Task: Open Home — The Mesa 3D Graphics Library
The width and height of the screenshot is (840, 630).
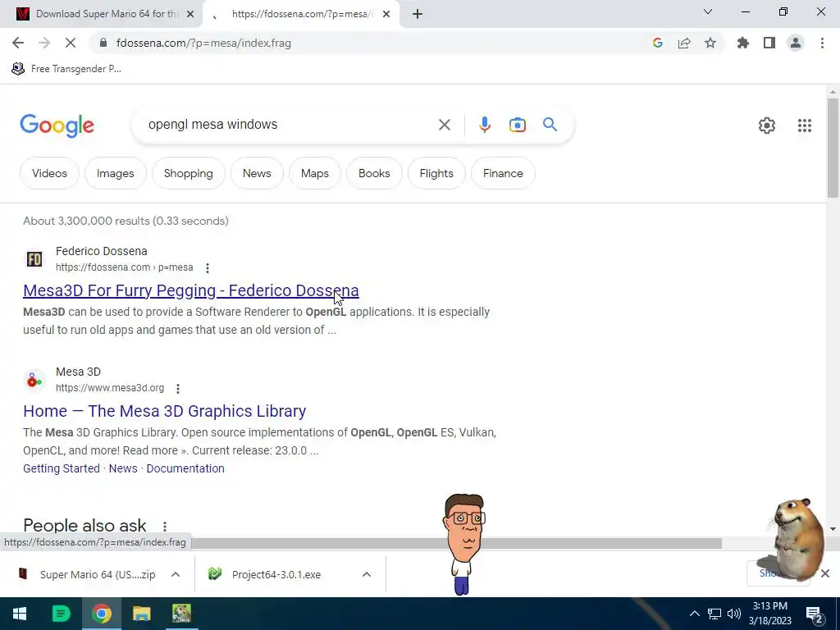Action: tap(164, 411)
